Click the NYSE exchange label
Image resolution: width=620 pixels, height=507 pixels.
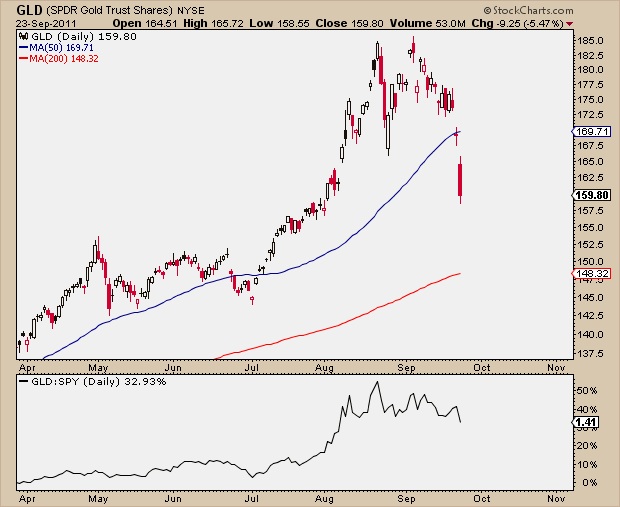(191, 10)
